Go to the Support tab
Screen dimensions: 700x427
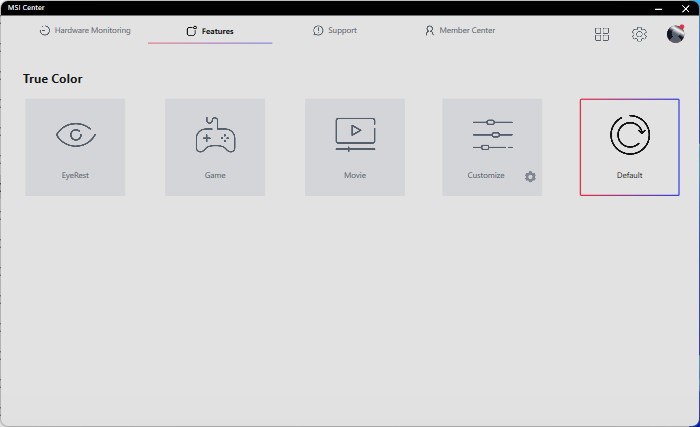[335, 30]
